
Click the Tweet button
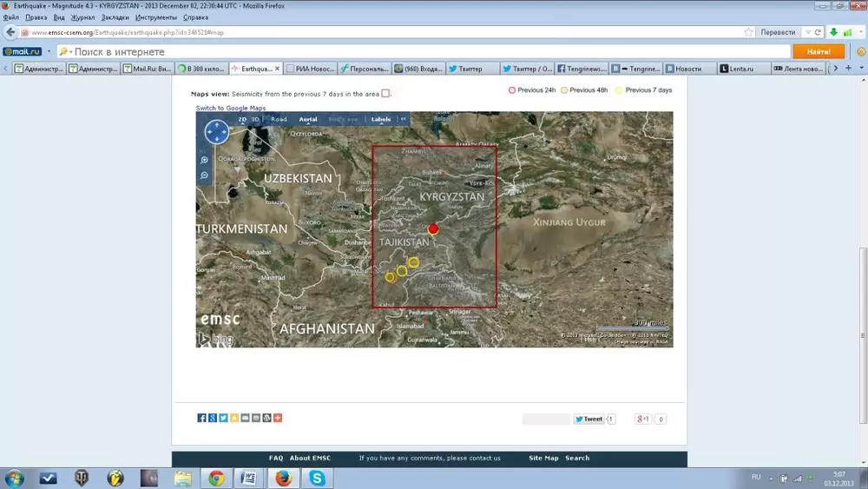[x=589, y=419]
